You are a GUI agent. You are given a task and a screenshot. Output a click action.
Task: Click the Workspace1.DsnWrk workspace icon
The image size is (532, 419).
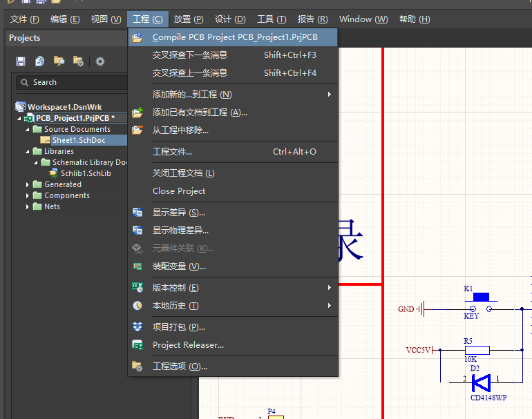click(x=20, y=107)
